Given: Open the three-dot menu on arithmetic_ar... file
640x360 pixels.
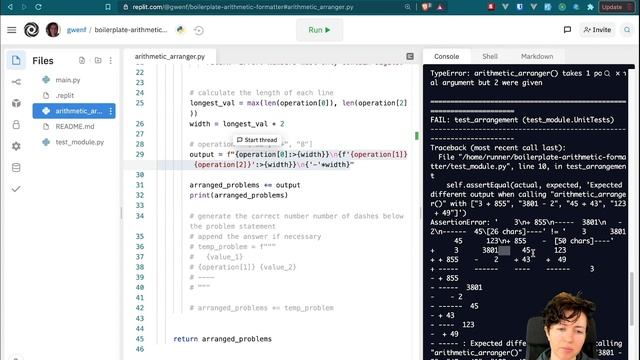Looking at the screenshot, I should click(x=111, y=111).
